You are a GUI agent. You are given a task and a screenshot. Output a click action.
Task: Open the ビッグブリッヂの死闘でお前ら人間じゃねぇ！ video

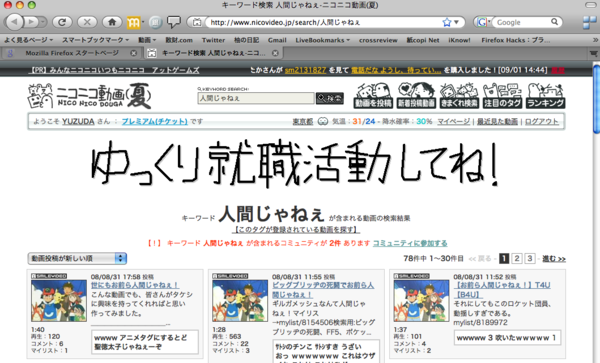pyautogui.click(x=323, y=290)
